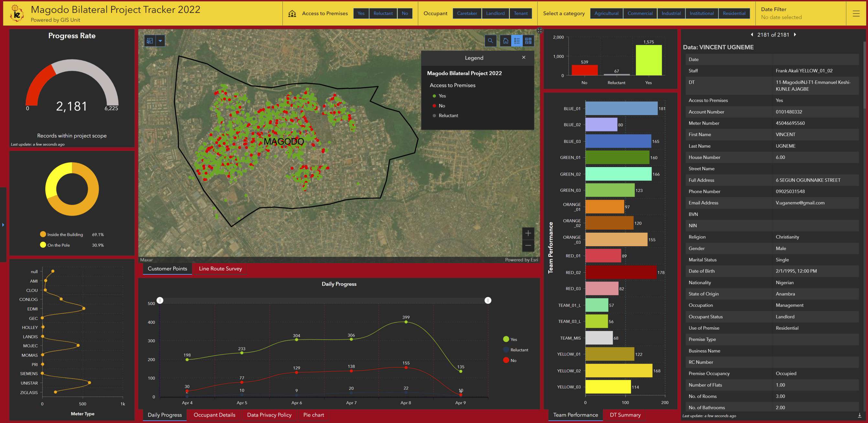Open the Daily Progress tab
This screenshot has height=423, width=868.
165,415
